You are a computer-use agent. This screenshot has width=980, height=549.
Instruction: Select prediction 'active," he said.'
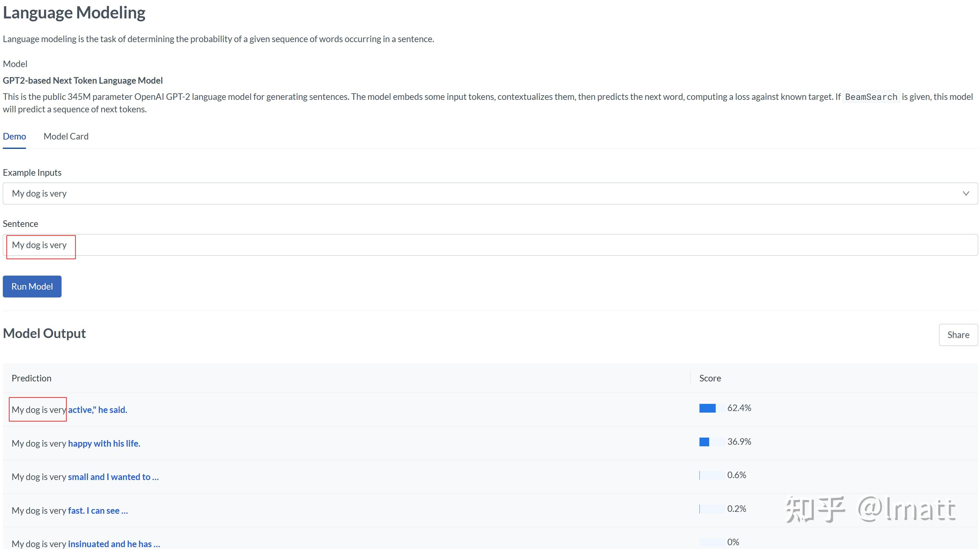(x=97, y=410)
